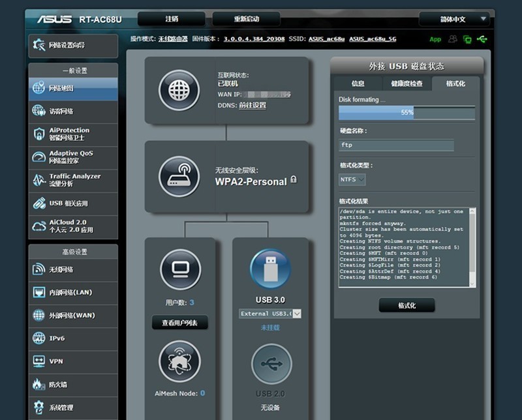Expand the NTFS format type dropdown

click(352, 179)
